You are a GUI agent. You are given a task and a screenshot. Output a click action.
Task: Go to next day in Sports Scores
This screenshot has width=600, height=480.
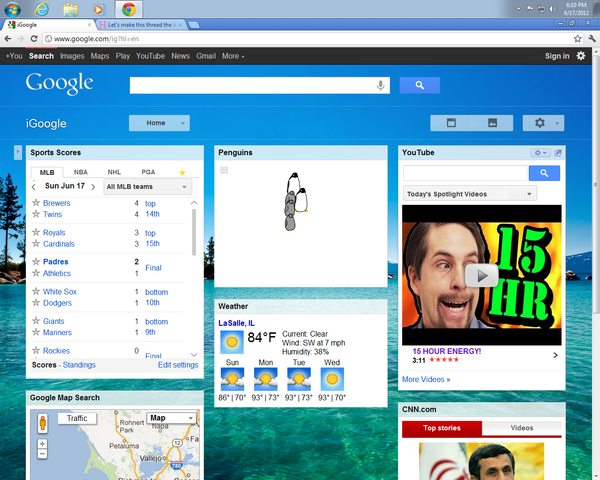[x=93, y=187]
